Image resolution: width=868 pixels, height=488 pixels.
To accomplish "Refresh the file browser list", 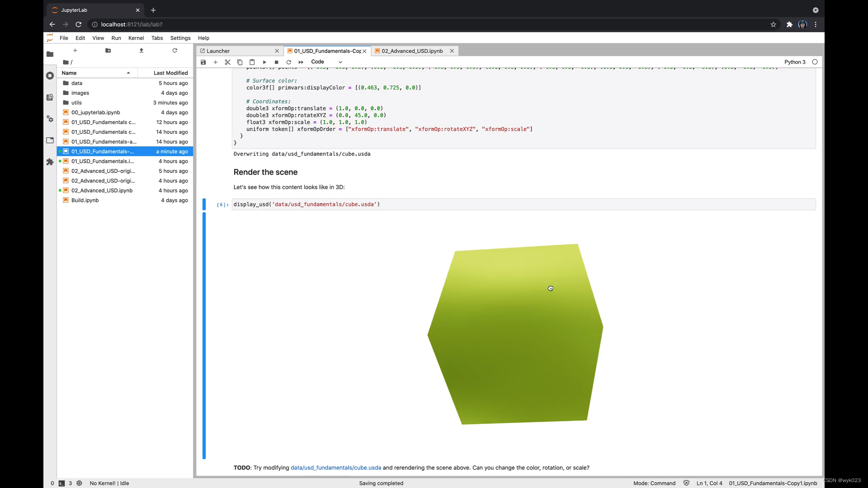I will [175, 51].
